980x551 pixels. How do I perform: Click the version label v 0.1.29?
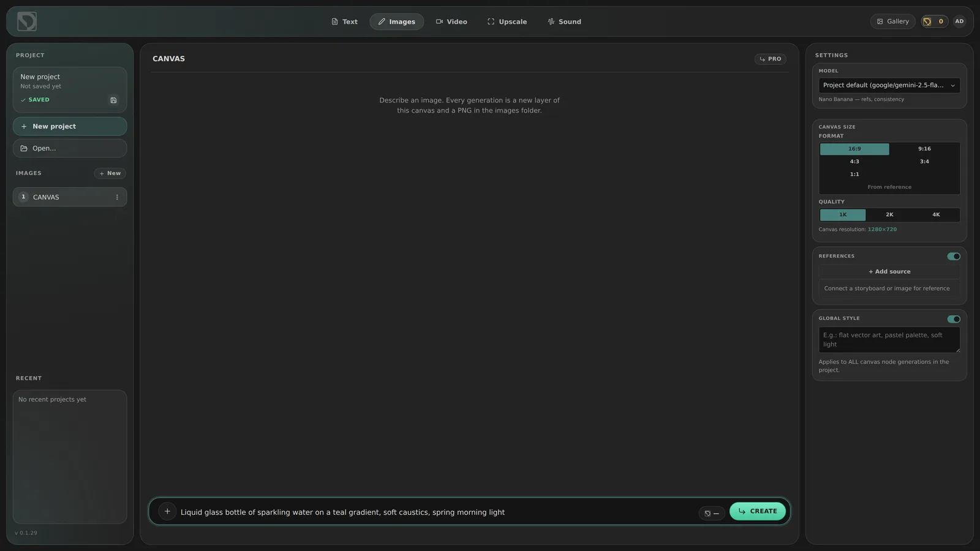coord(26,533)
